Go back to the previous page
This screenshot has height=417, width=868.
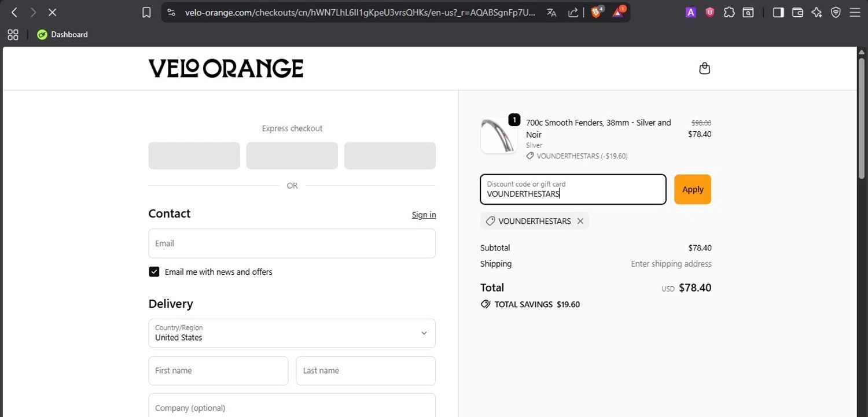tap(14, 12)
